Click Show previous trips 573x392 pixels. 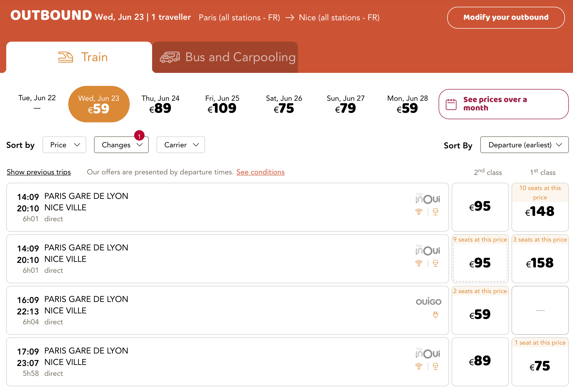pos(39,172)
